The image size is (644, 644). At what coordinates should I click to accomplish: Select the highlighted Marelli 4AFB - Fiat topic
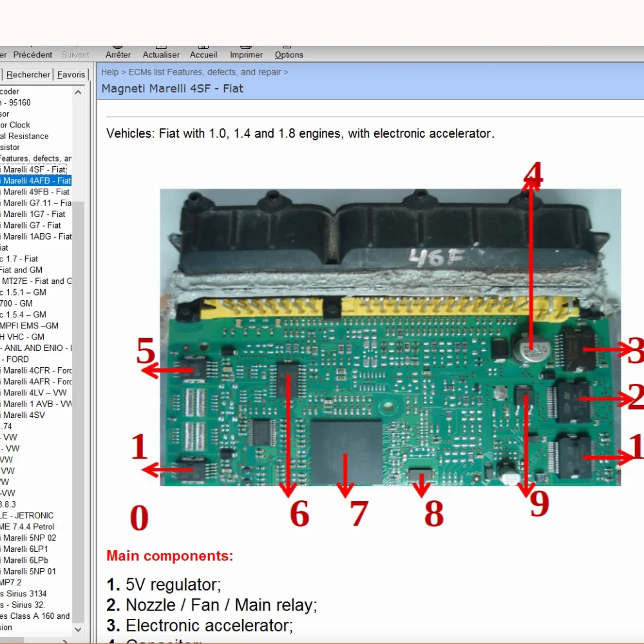point(35,180)
